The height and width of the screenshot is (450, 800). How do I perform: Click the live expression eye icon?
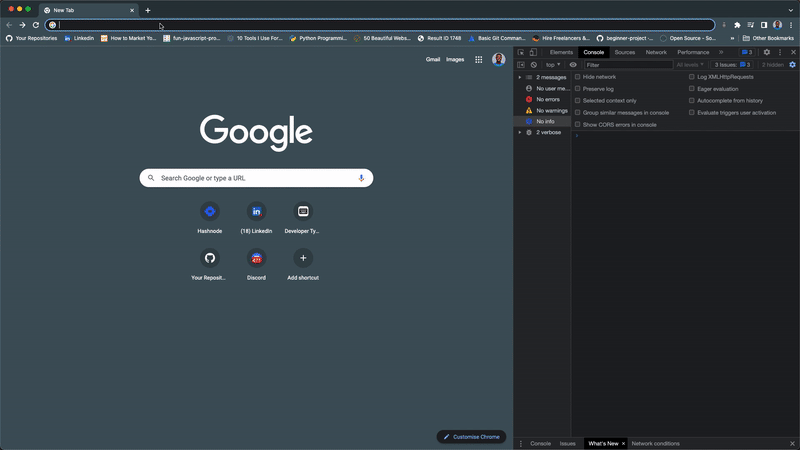(x=573, y=65)
